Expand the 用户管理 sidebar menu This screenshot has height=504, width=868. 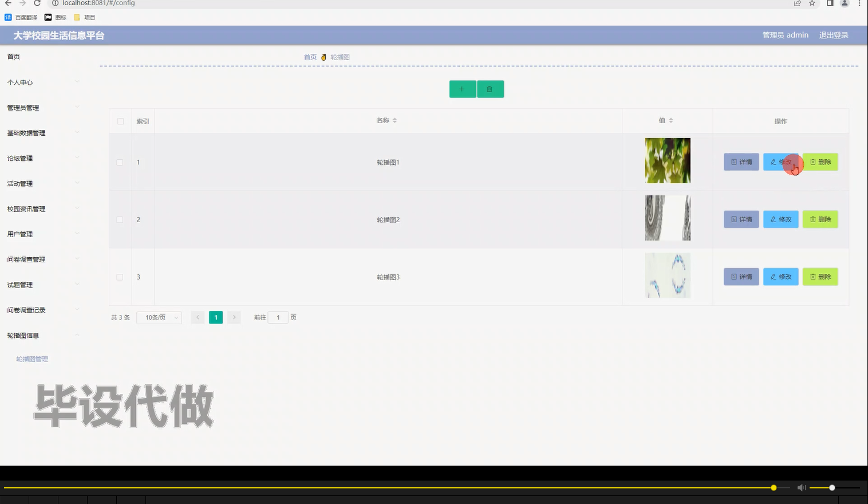tap(43, 234)
